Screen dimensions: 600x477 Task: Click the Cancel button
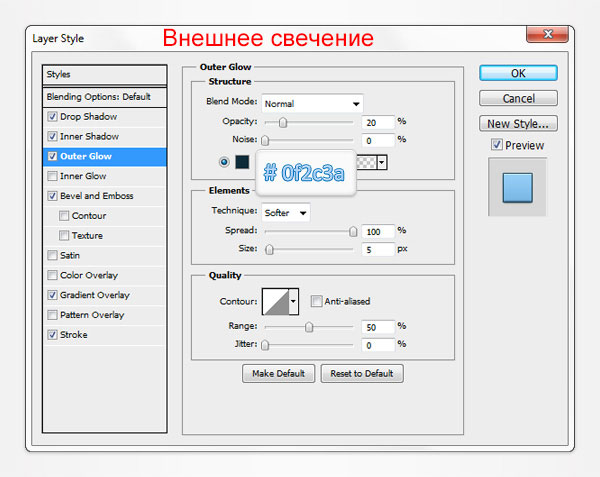pos(518,98)
